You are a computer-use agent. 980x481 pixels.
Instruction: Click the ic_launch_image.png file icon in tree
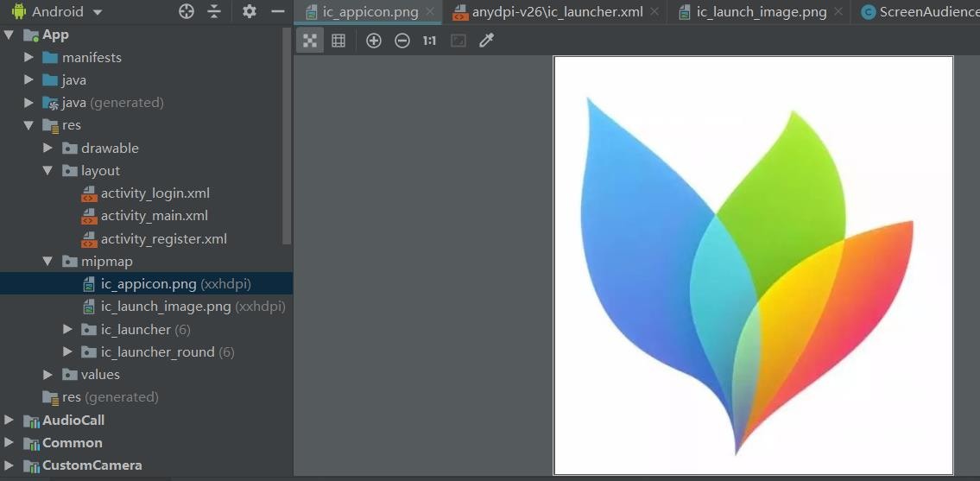(x=90, y=307)
